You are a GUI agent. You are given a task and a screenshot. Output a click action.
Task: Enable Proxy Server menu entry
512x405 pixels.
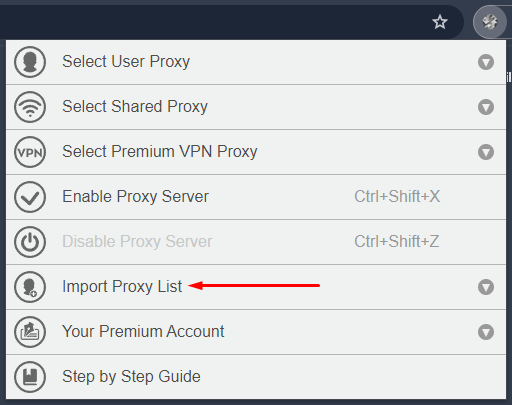point(256,197)
